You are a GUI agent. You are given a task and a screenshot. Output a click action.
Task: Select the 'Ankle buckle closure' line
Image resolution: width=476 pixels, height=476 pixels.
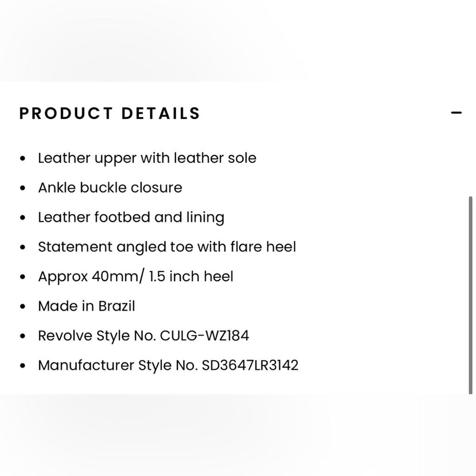tap(110, 188)
